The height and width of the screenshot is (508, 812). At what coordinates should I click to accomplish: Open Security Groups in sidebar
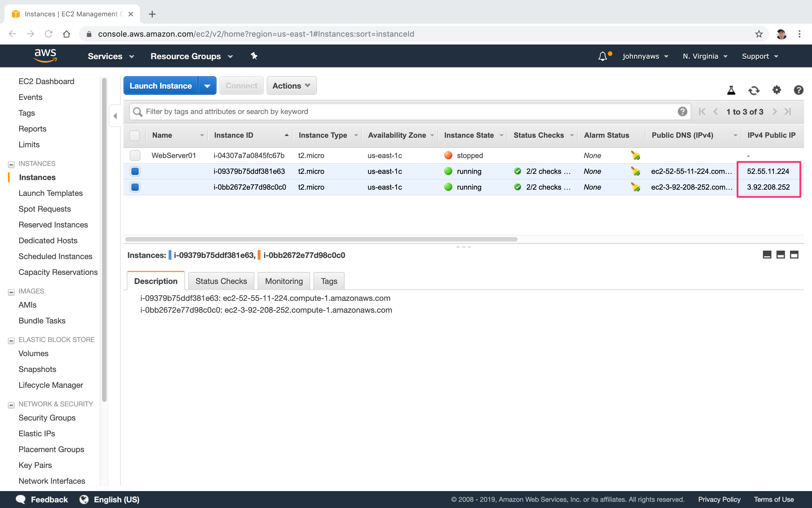(x=47, y=418)
